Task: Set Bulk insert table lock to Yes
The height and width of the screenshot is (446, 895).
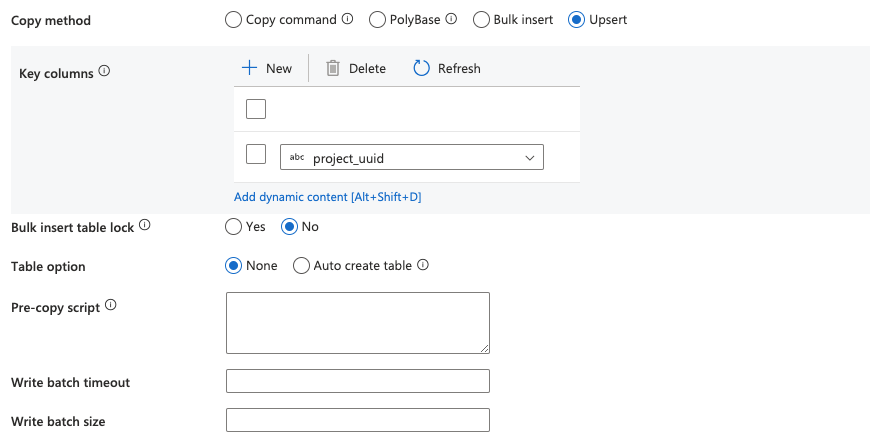Action: (233, 227)
